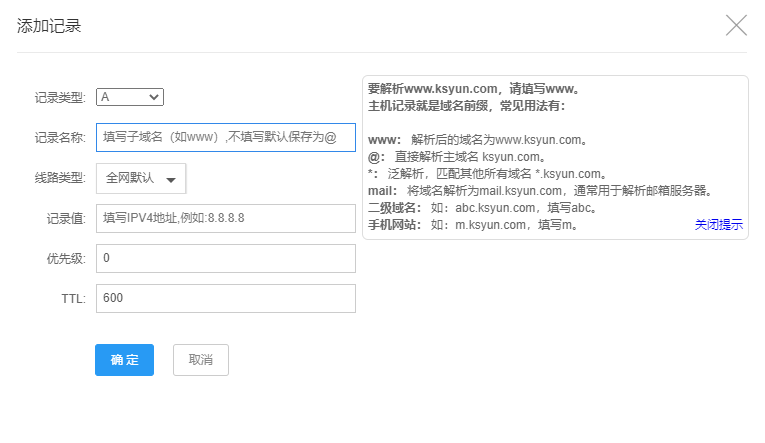Click the TTL label text

pos(74,299)
